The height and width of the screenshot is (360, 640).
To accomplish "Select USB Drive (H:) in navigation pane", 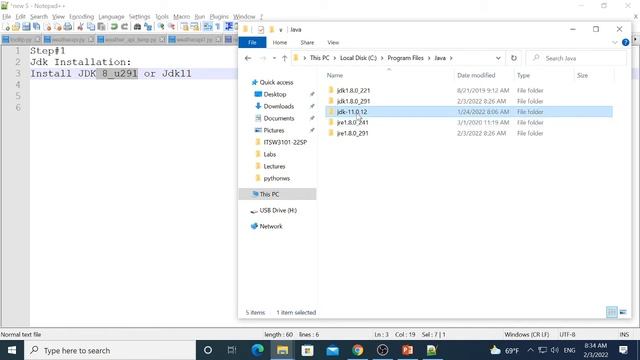I will point(278,210).
